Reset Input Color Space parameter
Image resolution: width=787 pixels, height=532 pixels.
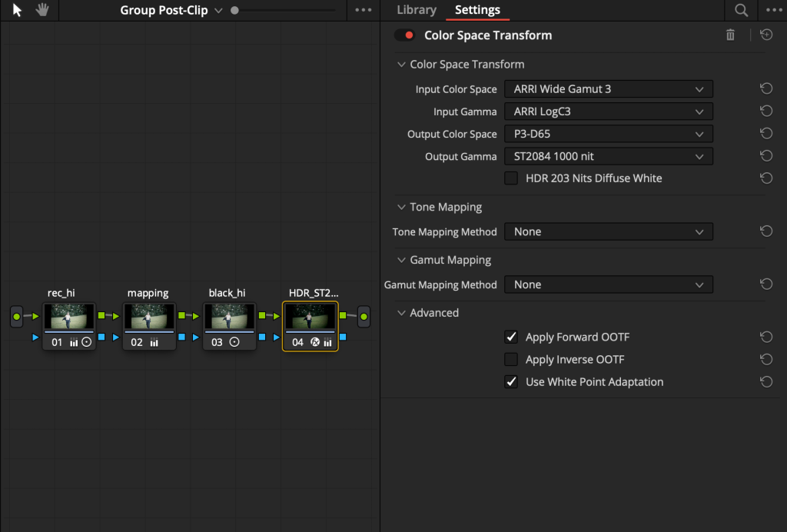coord(766,89)
